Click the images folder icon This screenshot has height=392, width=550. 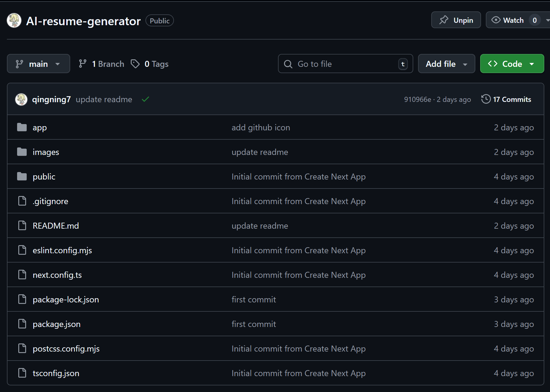pyautogui.click(x=22, y=152)
